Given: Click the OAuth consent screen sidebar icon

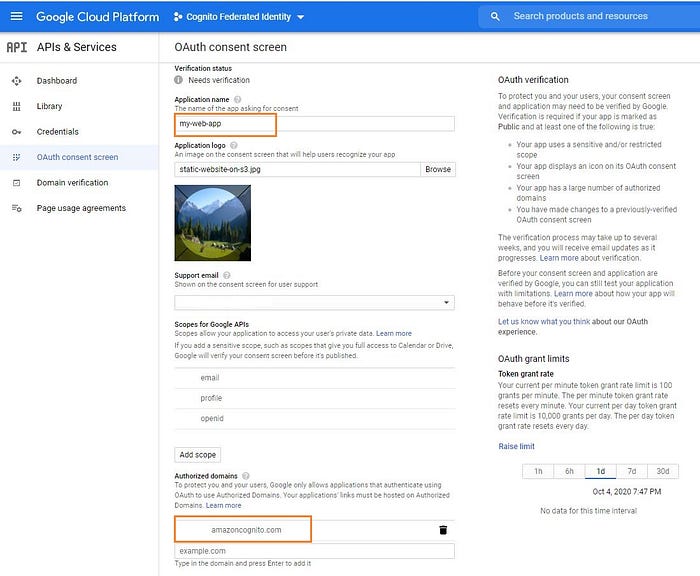Looking at the screenshot, I should click(x=17, y=157).
